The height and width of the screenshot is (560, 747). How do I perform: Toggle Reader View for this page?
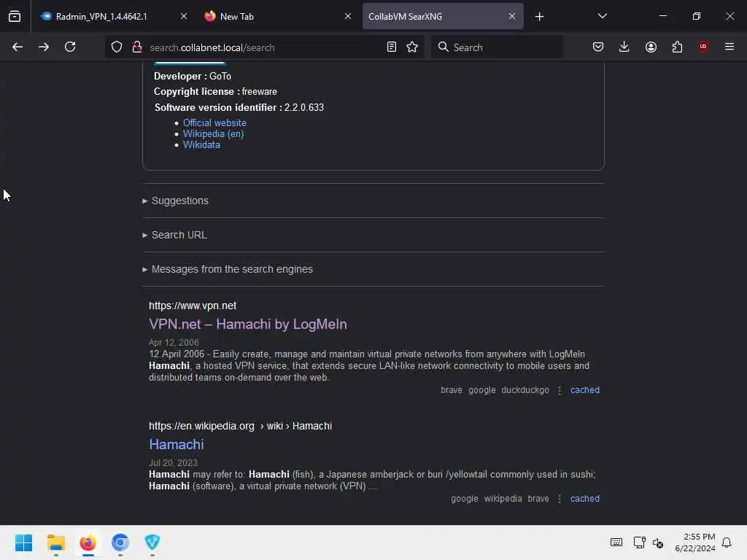coord(392,47)
